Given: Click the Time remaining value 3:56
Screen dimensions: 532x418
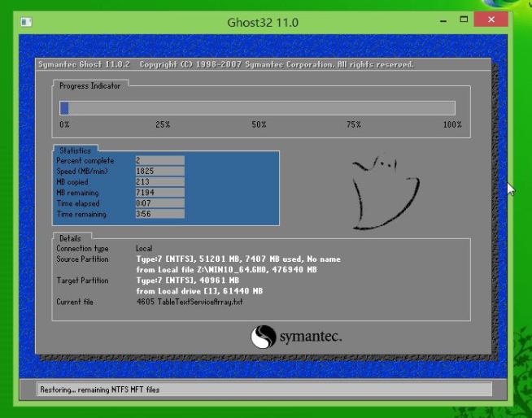Looking at the screenshot, I should click(x=159, y=214).
